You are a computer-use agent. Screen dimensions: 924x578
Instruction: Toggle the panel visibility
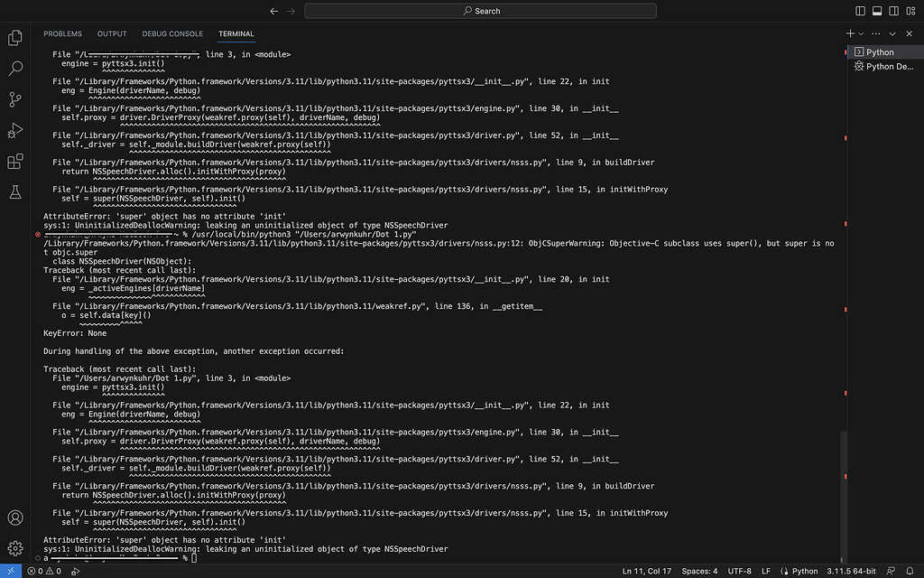(x=876, y=11)
